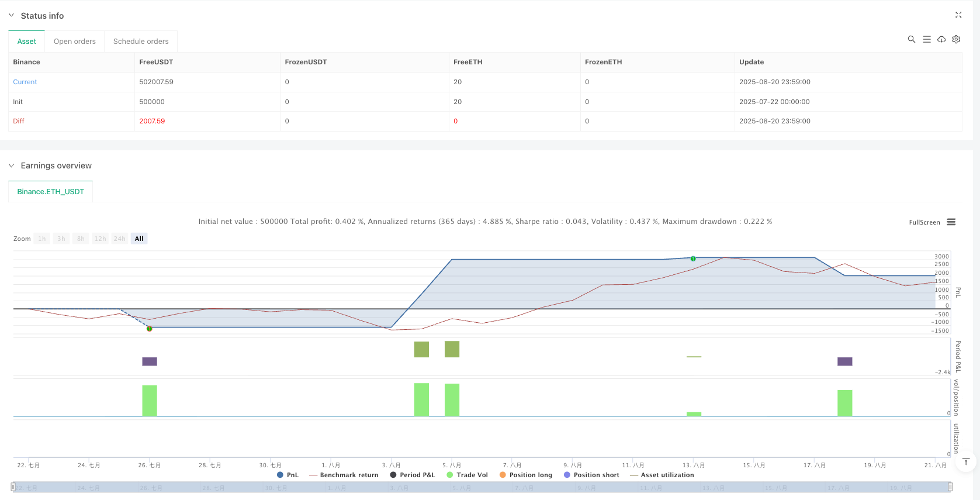This screenshot has height=500, width=980.
Task: Click the FullScreen chart button
Action: point(924,222)
